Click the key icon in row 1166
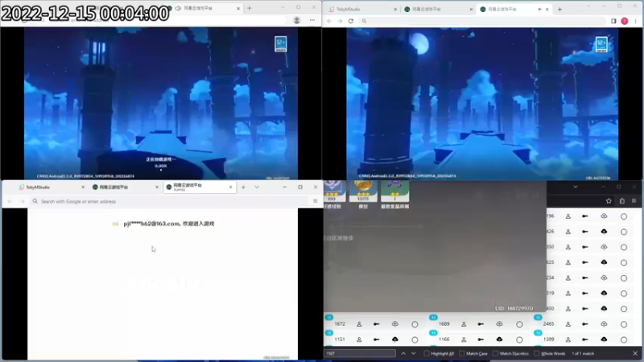The image size is (644, 362). click(x=481, y=339)
